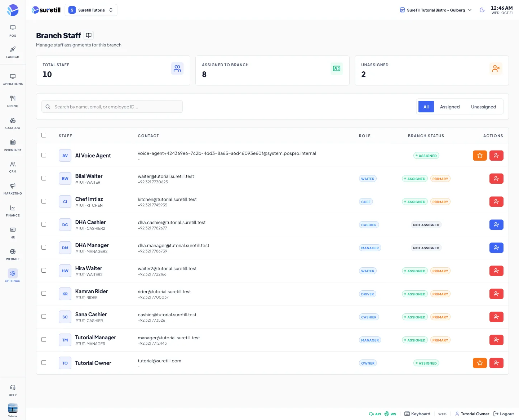Open the Keyboard shortcuts button
Screen dimensions: 519x420
pos(417,414)
